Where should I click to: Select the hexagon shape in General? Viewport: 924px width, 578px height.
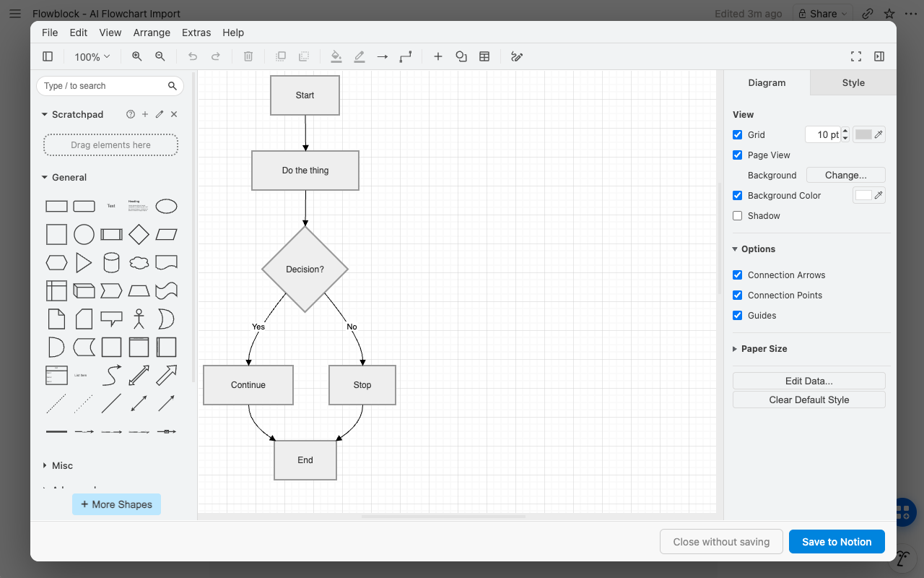56,262
